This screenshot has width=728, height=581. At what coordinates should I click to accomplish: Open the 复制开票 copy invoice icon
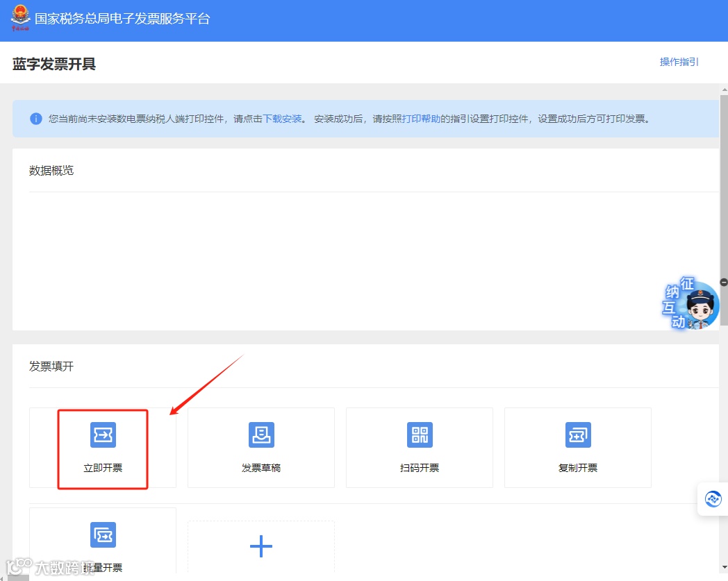[x=578, y=435]
